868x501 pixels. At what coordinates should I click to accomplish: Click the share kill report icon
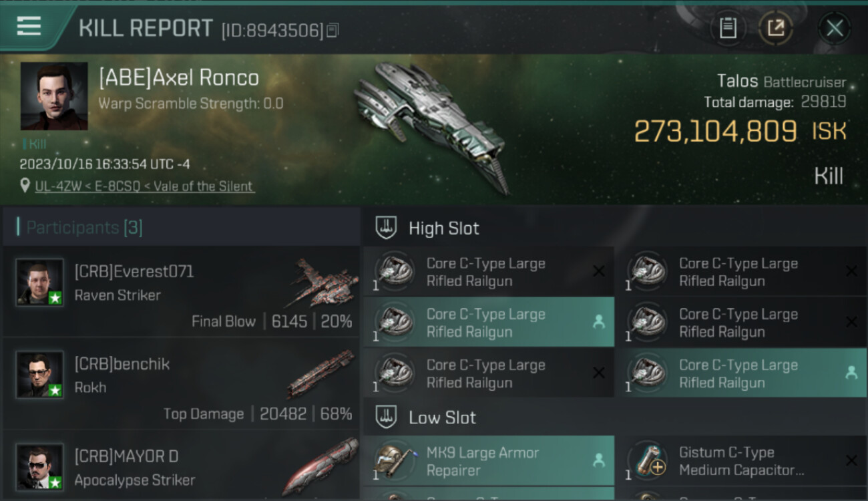(775, 28)
